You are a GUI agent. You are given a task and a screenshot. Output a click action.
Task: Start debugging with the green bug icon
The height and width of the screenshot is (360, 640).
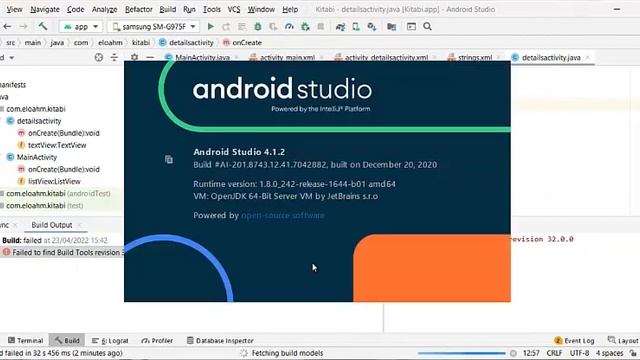click(x=258, y=27)
